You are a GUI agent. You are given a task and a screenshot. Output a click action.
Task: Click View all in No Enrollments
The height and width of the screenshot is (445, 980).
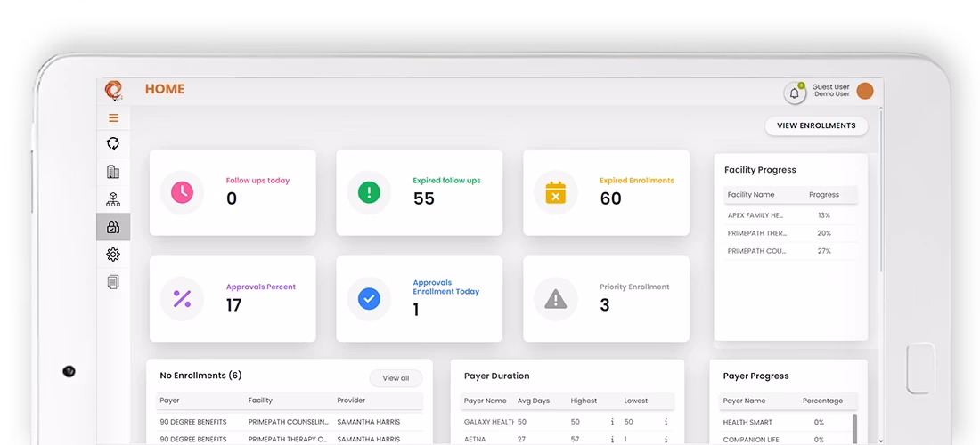[x=396, y=378]
